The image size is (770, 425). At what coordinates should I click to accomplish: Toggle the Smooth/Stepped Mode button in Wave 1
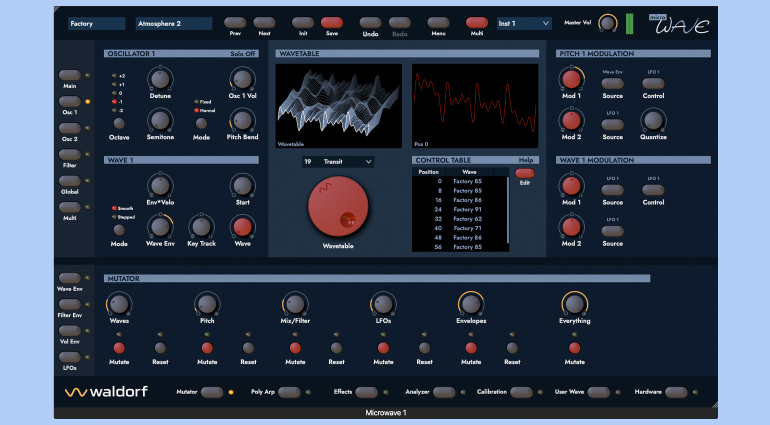(x=119, y=229)
